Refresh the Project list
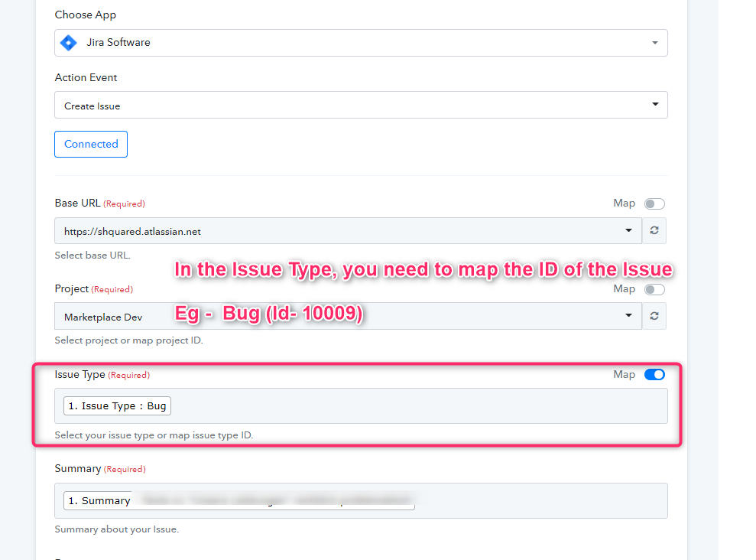This screenshot has width=756, height=560. pyautogui.click(x=654, y=316)
